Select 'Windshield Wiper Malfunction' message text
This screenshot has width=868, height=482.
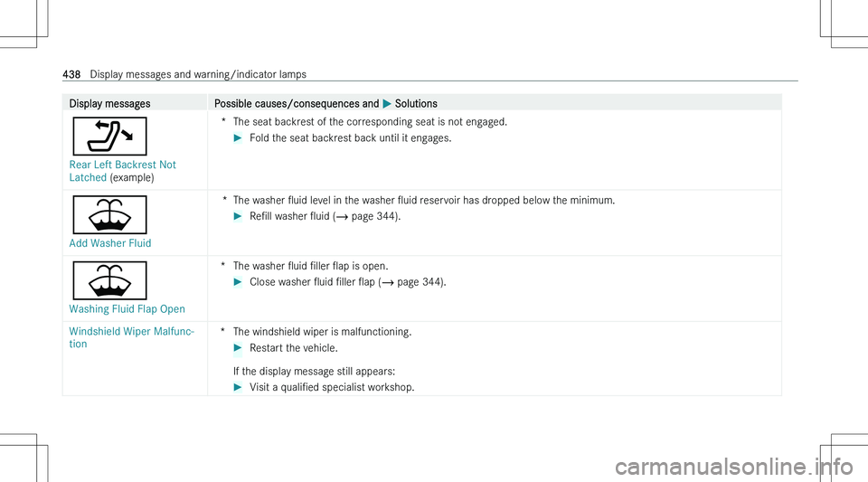pos(131,337)
